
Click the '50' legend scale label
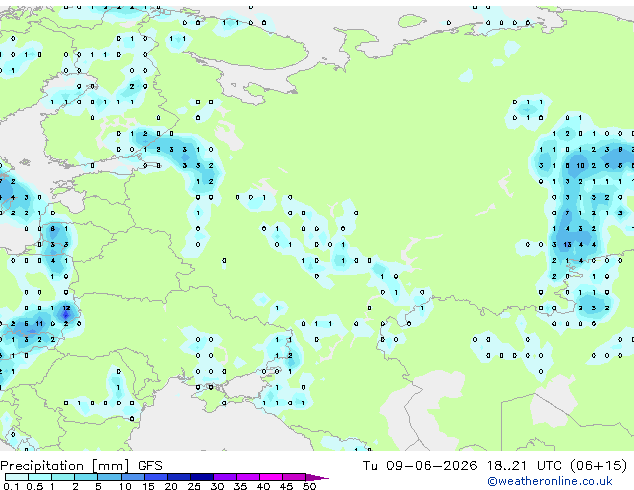(x=309, y=486)
